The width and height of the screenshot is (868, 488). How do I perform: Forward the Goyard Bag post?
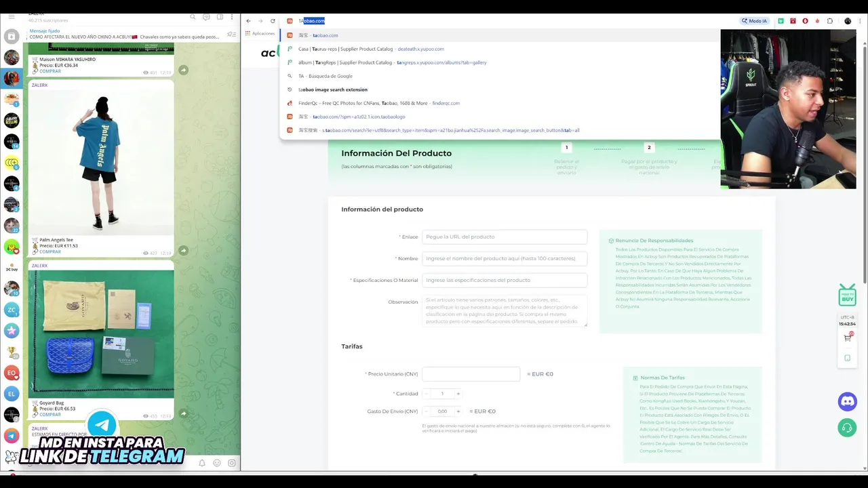coord(183,413)
